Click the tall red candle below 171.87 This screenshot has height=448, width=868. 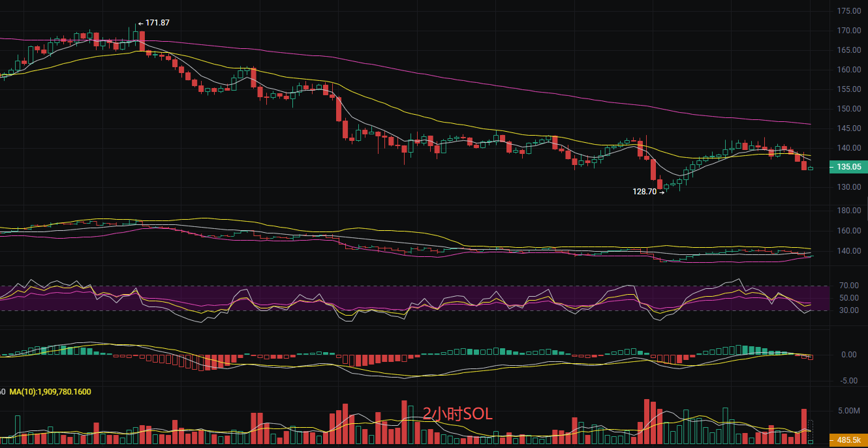pos(142,40)
